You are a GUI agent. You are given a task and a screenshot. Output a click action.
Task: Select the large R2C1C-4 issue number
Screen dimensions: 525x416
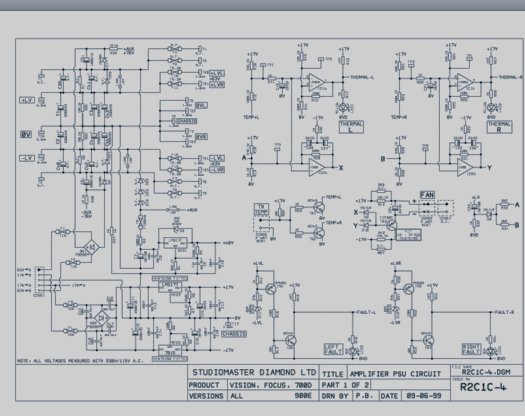483,387
